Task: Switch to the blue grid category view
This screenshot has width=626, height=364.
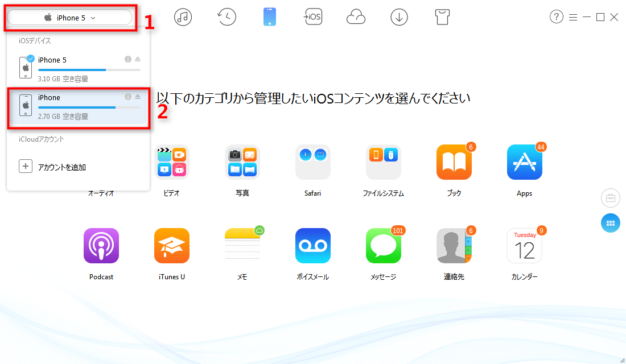Action: 611,223
